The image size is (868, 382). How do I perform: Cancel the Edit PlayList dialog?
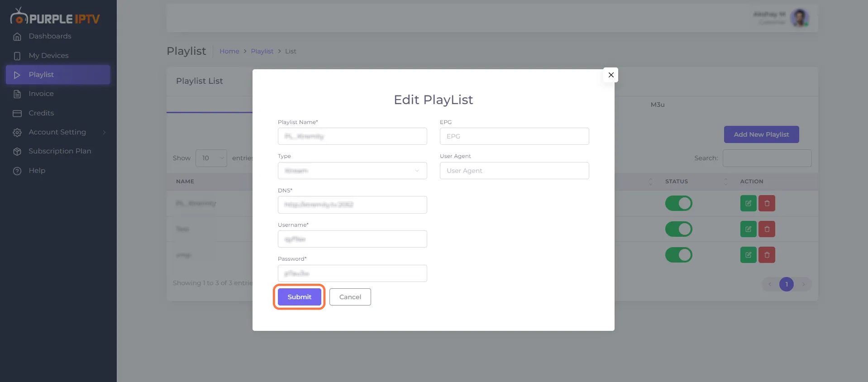coord(350,297)
